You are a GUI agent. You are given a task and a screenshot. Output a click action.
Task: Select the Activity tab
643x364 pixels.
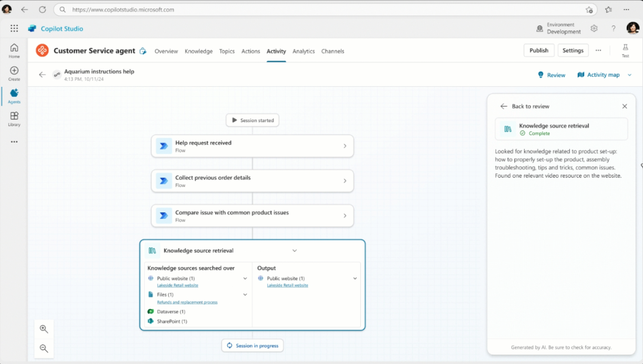click(x=276, y=51)
